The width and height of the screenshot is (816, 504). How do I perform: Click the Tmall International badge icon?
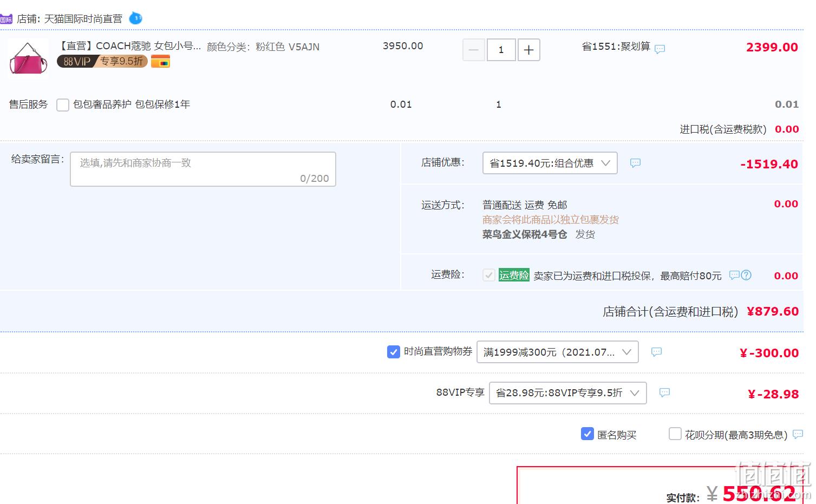click(6, 19)
